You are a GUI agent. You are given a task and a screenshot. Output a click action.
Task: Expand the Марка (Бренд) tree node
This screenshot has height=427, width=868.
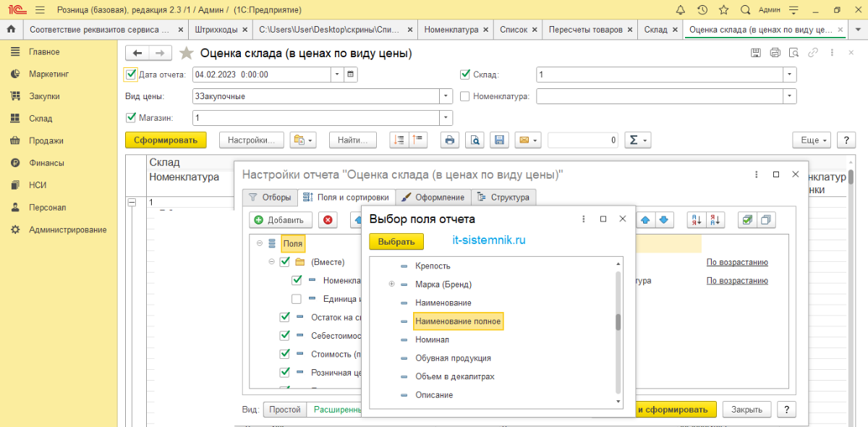pyautogui.click(x=392, y=284)
